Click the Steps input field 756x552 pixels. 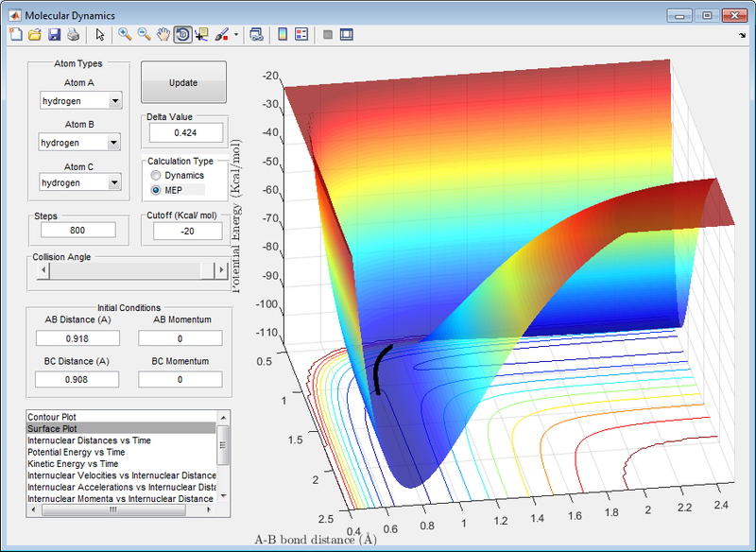coord(77,230)
